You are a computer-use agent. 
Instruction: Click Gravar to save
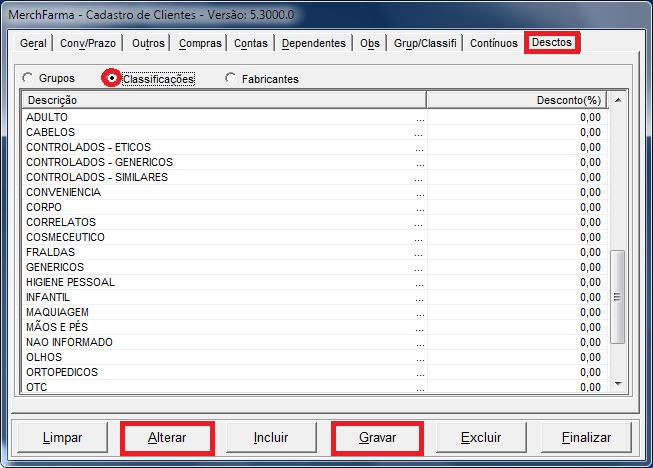click(x=378, y=437)
